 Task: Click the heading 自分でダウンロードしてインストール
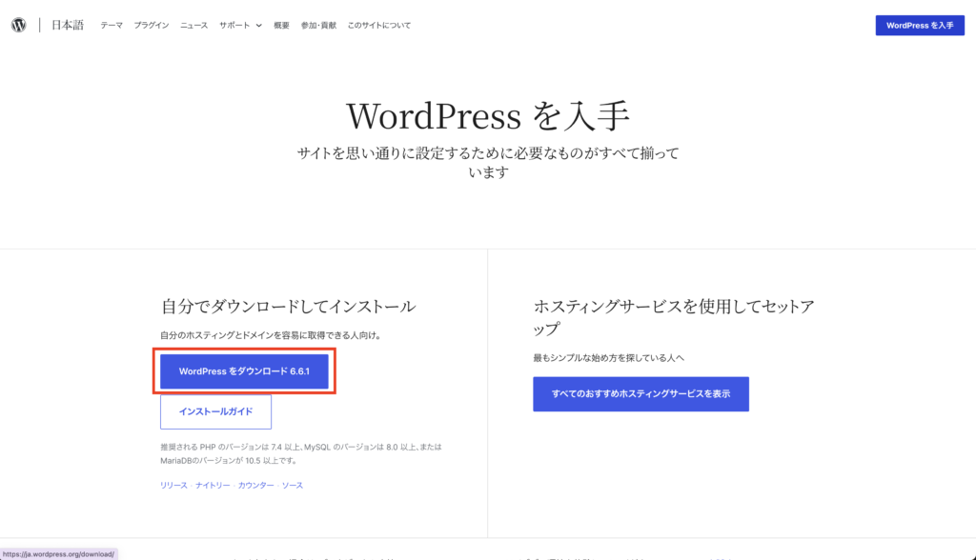point(288,306)
